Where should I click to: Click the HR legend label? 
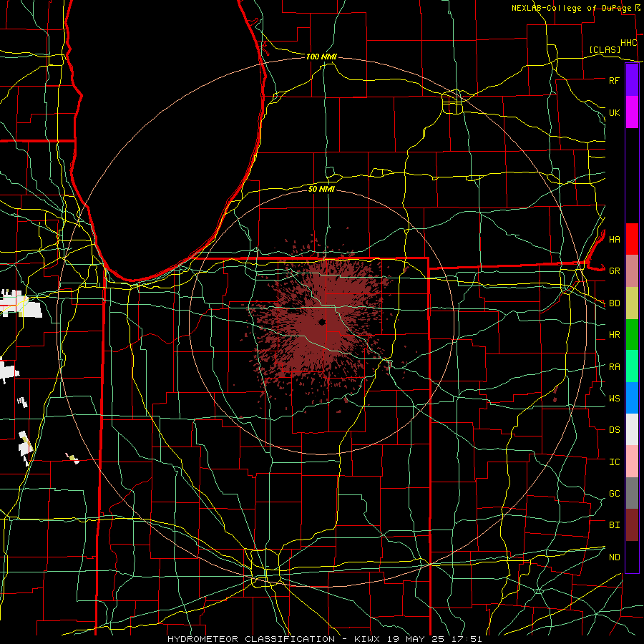[615, 335]
